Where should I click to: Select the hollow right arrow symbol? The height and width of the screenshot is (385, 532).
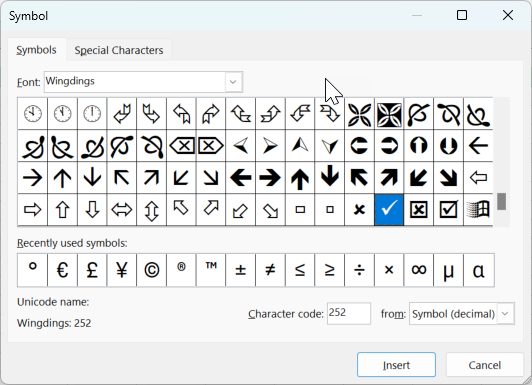point(32,210)
